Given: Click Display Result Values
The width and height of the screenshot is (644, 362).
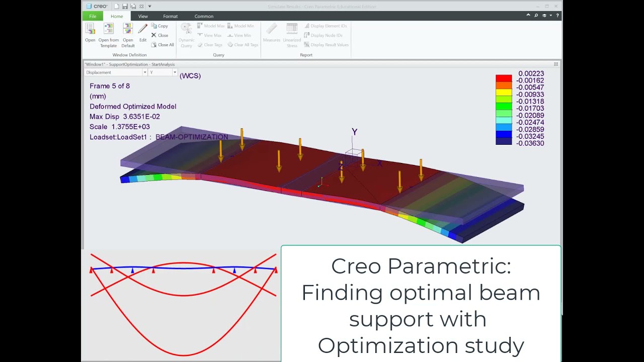Looking at the screenshot, I should (x=326, y=45).
